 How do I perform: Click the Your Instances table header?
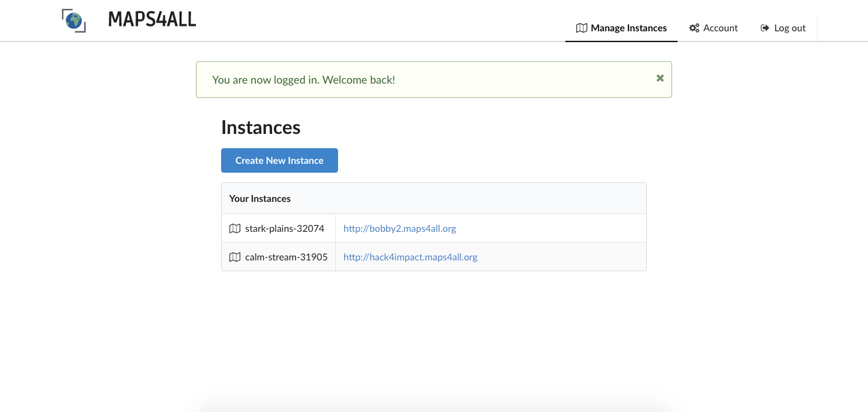pos(260,199)
